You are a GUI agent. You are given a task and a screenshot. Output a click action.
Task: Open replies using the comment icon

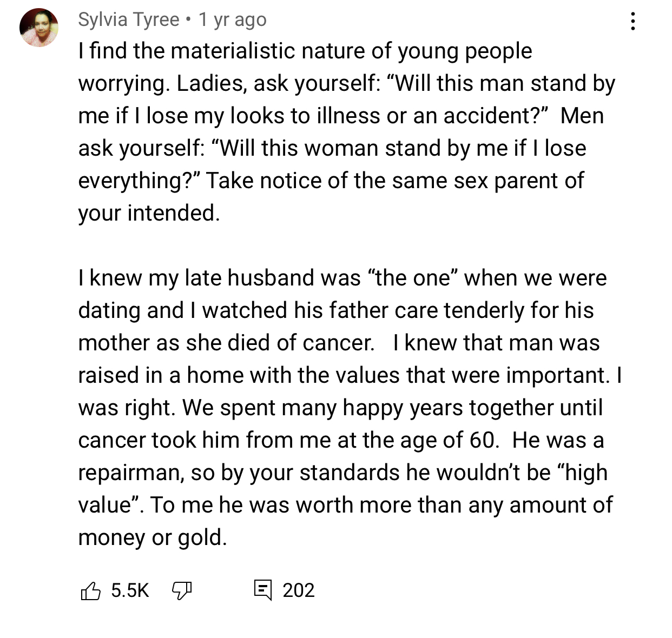(262, 590)
